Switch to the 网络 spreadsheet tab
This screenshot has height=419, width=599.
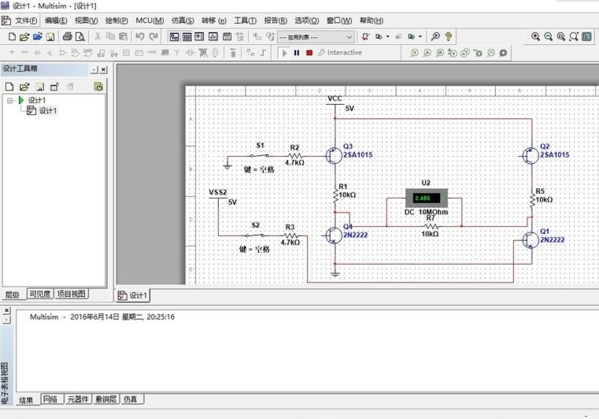51,400
